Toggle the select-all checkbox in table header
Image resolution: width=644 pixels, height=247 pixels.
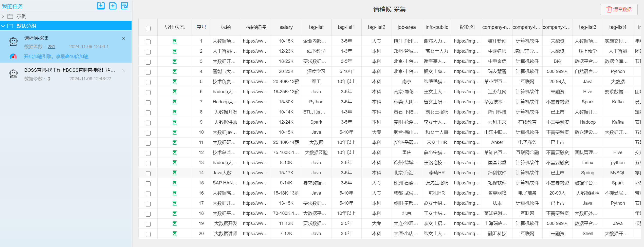(x=148, y=28)
